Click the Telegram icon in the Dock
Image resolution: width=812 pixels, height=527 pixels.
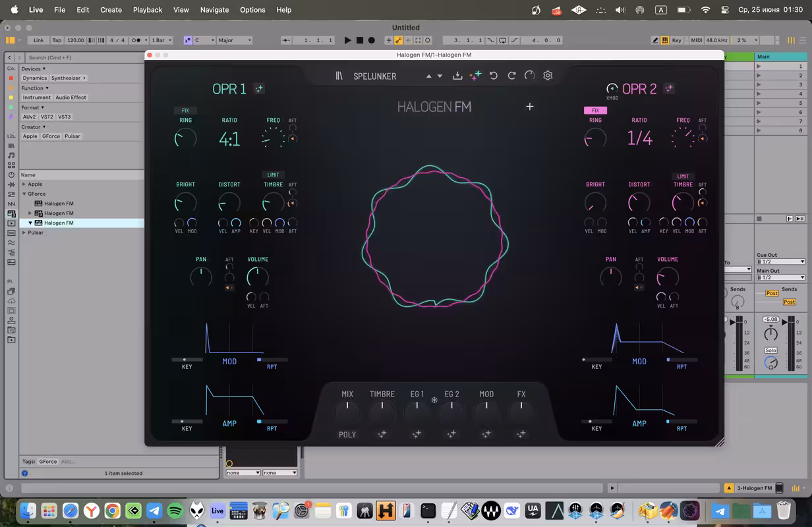coord(154,511)
